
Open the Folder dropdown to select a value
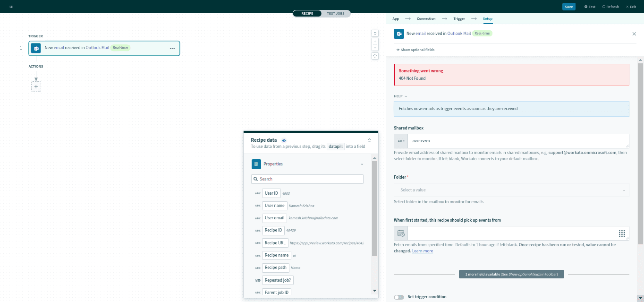(x=511, y=190)
